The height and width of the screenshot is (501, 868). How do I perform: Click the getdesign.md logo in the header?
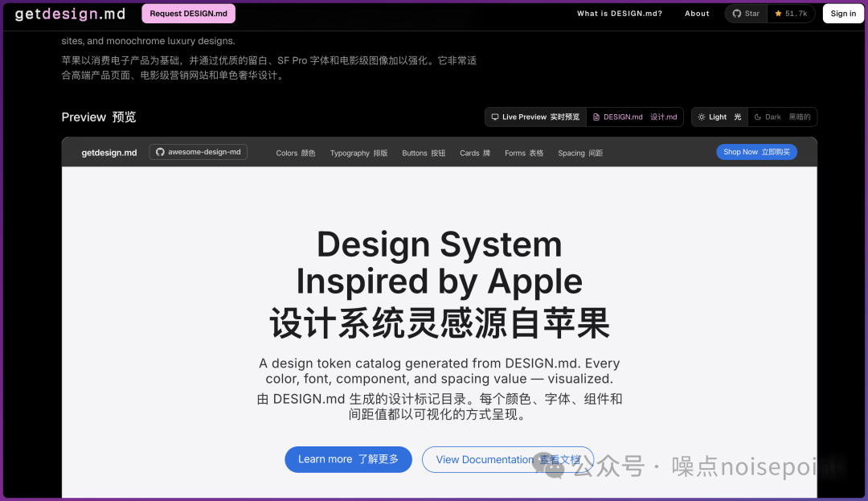(x=71, y=14)
